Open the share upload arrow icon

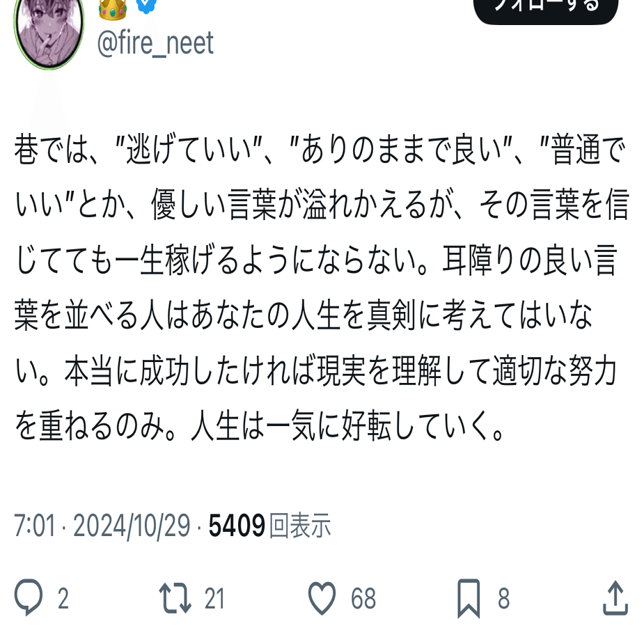(x=615, y=597)
